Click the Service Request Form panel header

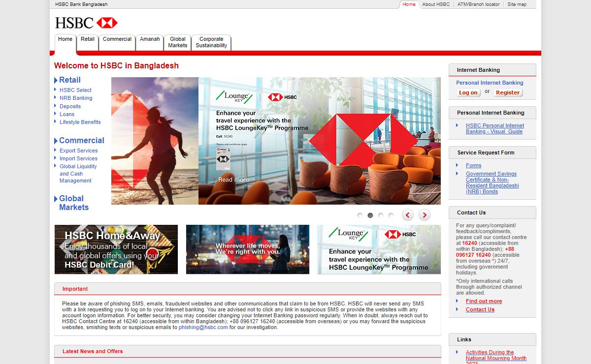point(492,152)
